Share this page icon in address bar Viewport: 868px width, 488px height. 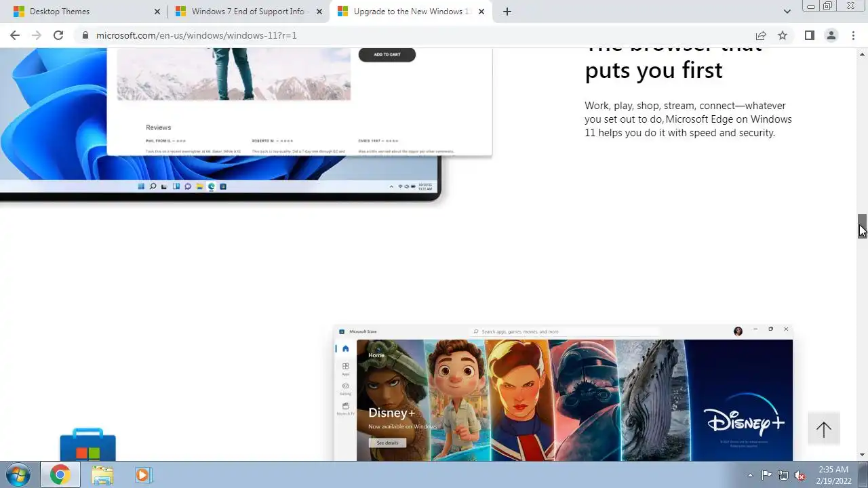point(761,35)
